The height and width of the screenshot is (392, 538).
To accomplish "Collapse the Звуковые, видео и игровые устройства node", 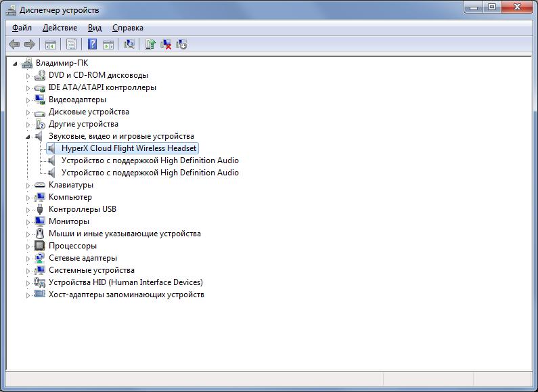I will [28, 137].
